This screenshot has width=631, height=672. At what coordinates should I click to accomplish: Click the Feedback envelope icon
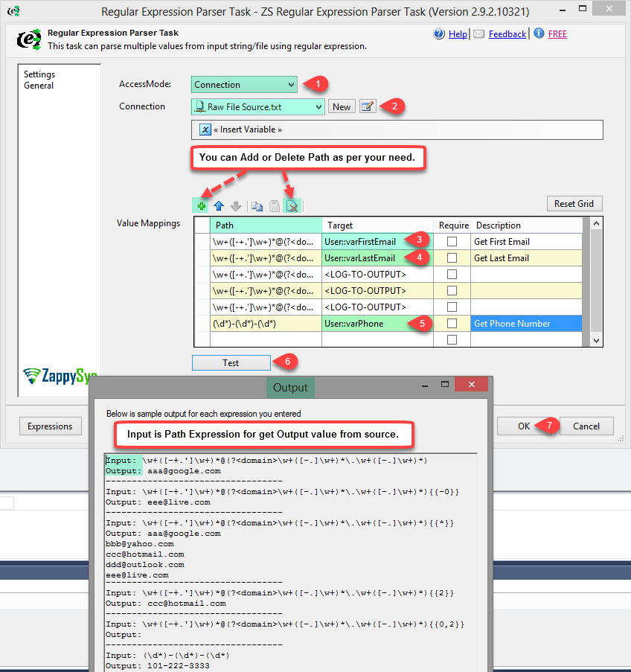coord(478,33)
